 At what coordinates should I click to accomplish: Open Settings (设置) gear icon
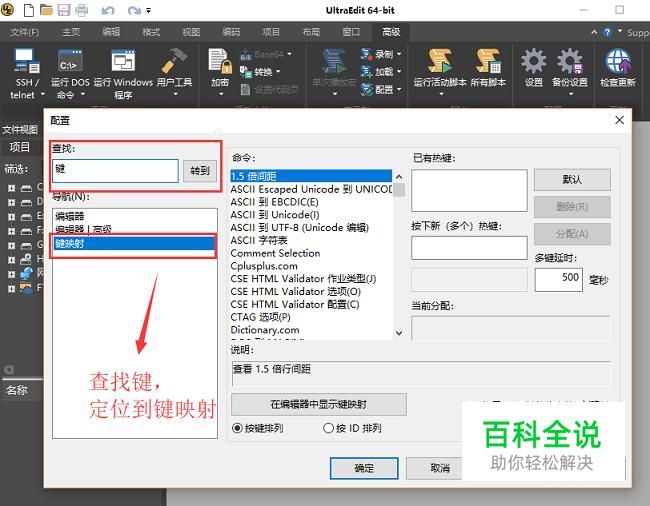534,61
